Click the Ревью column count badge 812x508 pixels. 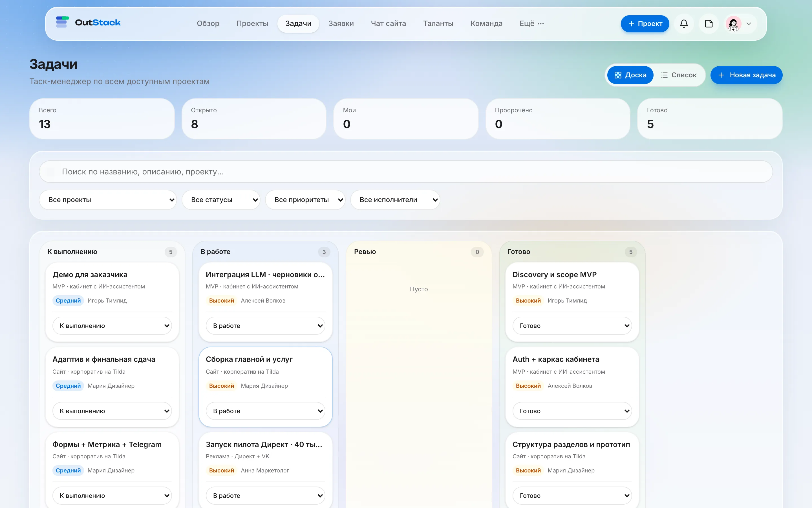pyautogui.click(x=477, y=252)
